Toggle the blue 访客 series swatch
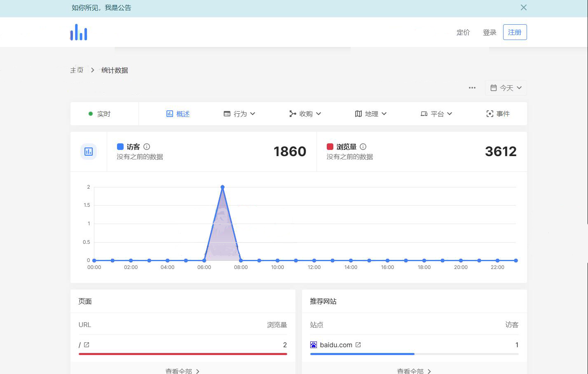588x374 pixels. [120, 147]
